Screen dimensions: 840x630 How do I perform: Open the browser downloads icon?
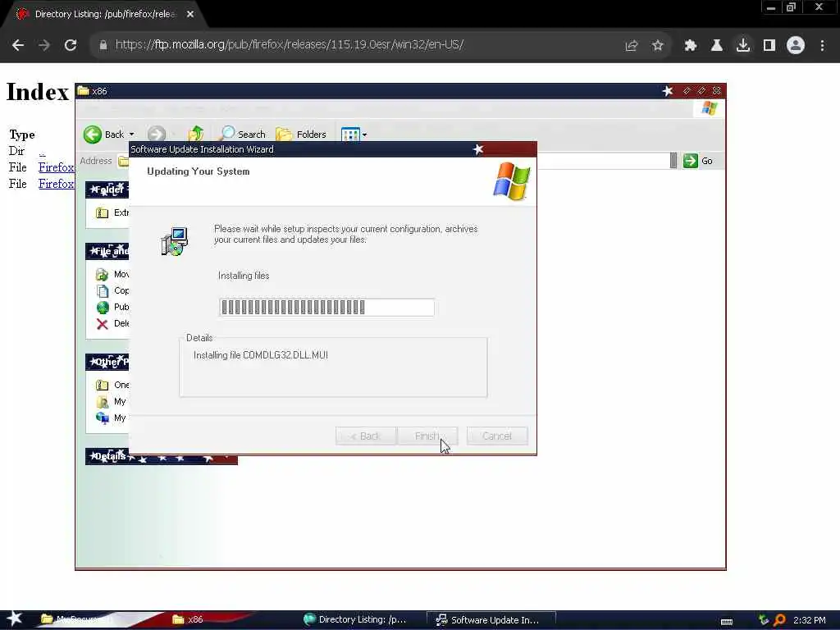[743, 46]
